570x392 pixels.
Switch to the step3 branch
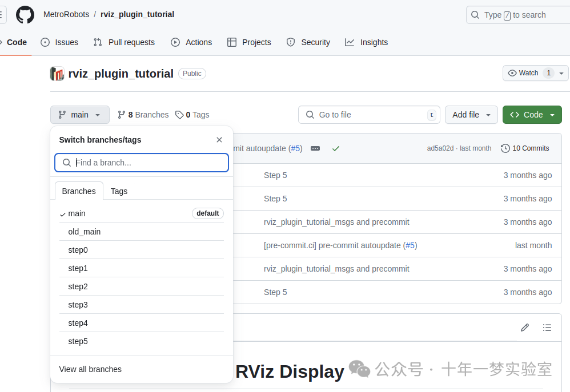142,305
